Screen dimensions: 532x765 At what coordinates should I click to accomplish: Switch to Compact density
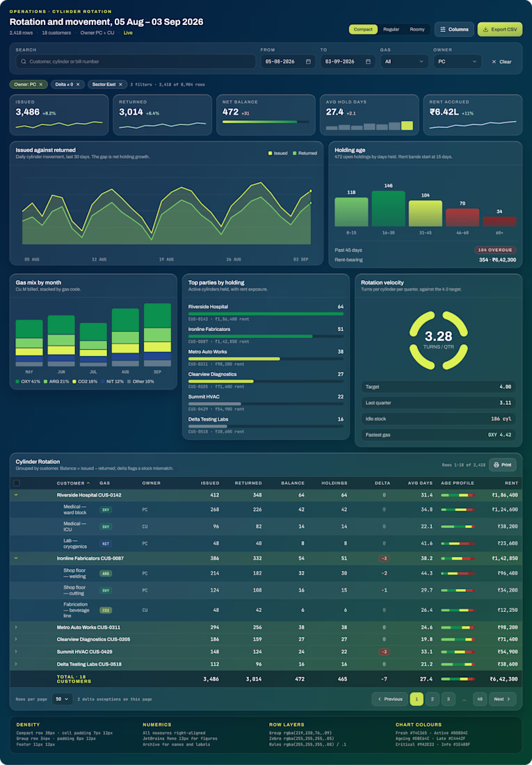pos(363,29)
